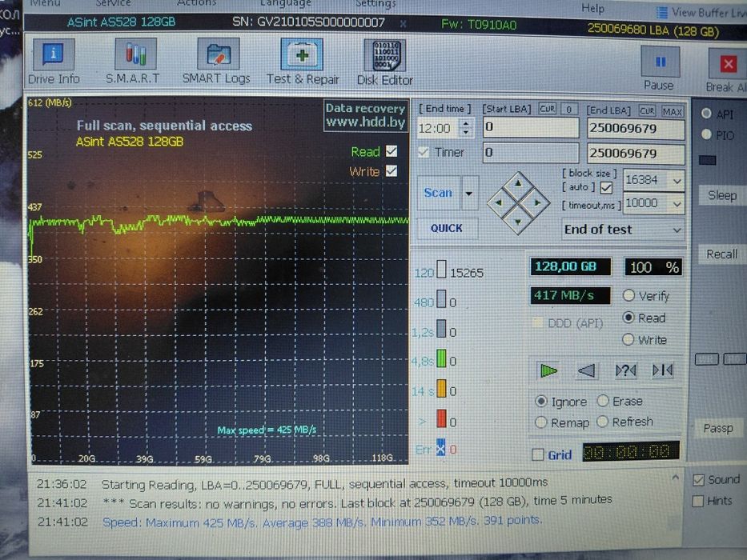This screenshot has width=747, height=560.
Task: Set End LBA to MAX
Action: coord(672,111)
